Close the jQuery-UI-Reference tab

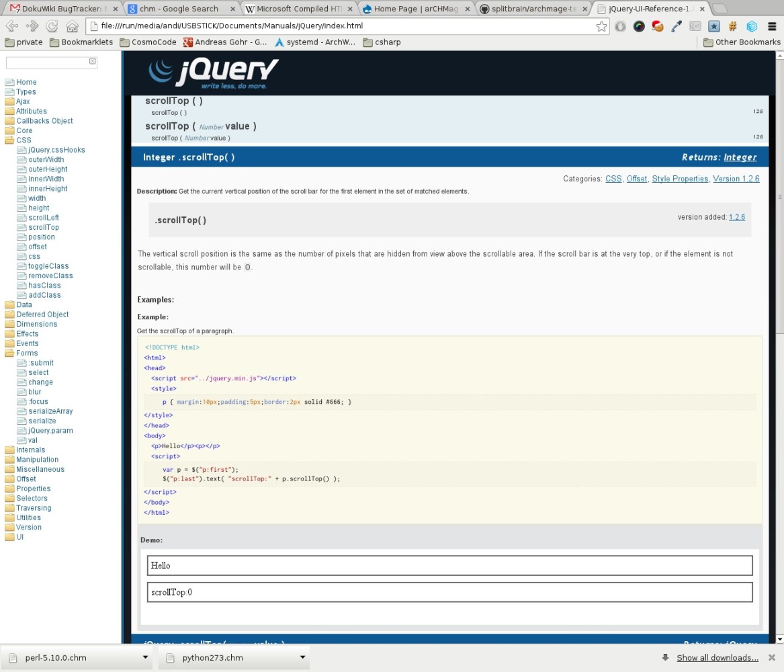pos(703,9)
